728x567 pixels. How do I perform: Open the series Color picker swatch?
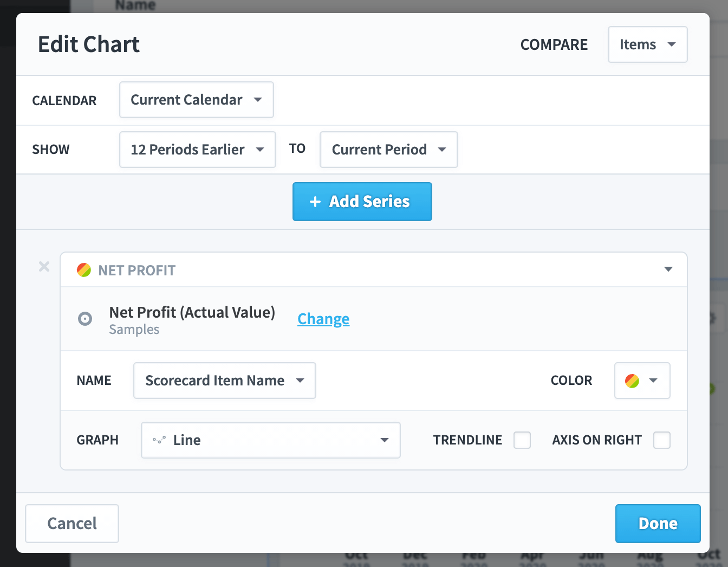coord(642,381)
